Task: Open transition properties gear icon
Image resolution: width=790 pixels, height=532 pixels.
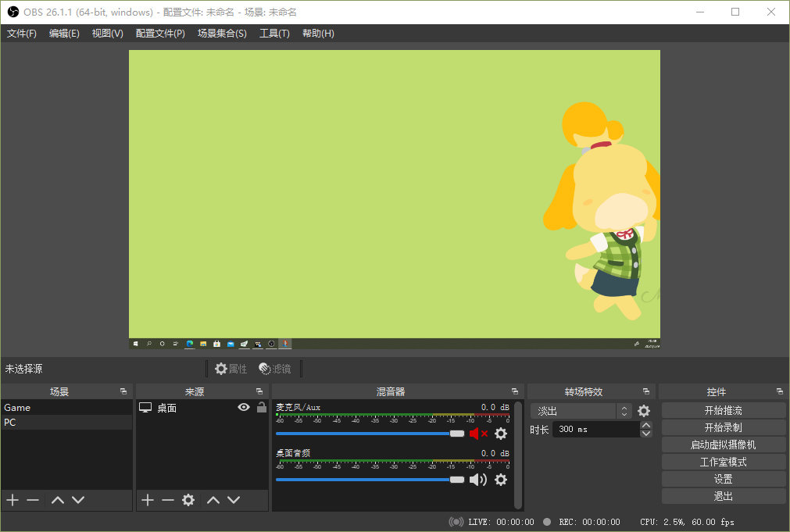Action: [644, 411]
